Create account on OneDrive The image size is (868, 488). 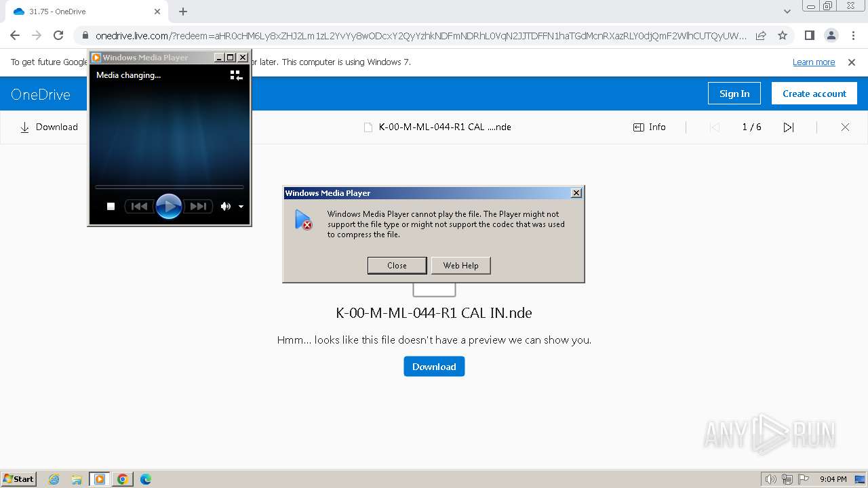click(x=814, y=94)
